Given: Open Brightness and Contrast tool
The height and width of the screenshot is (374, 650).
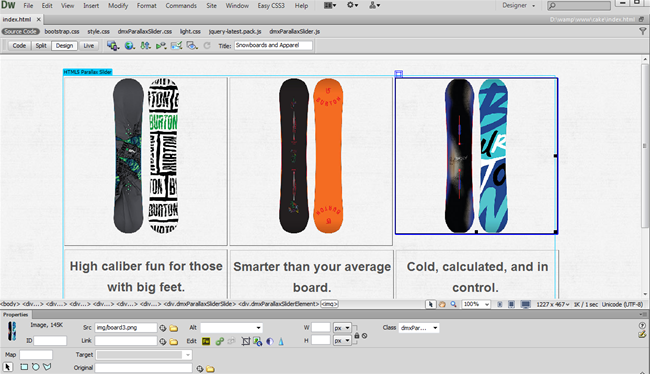Looking at the screenshot, I should (270, 341).
